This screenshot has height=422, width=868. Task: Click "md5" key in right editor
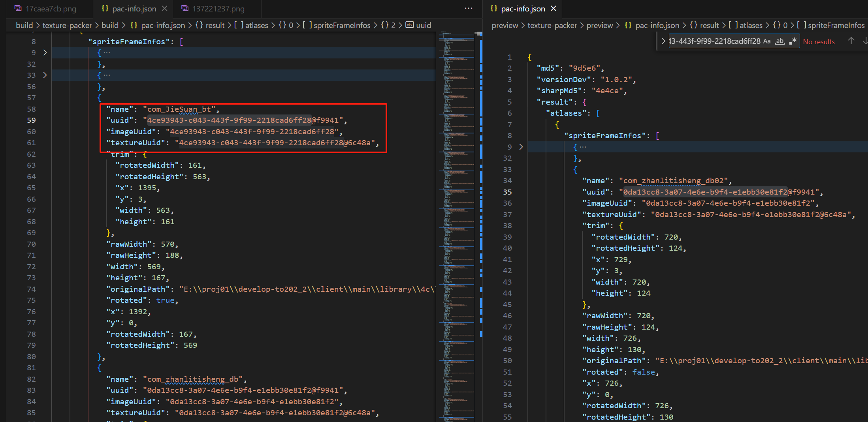click(x=548, y=68)
